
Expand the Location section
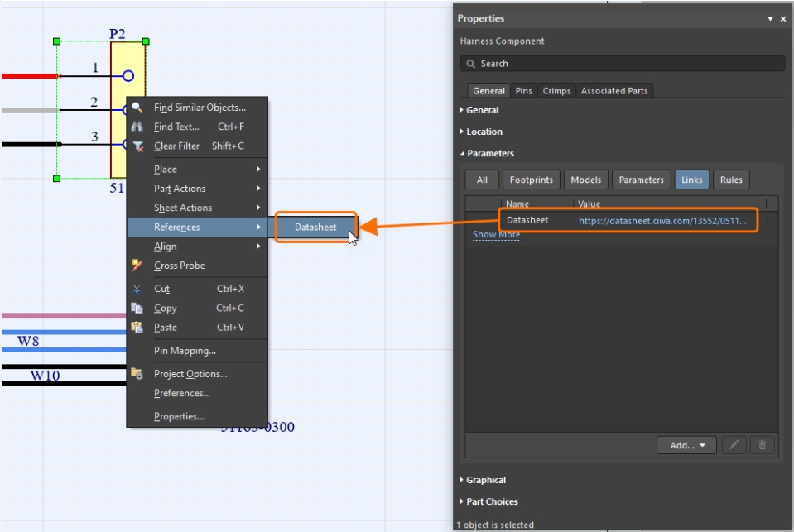481,132
